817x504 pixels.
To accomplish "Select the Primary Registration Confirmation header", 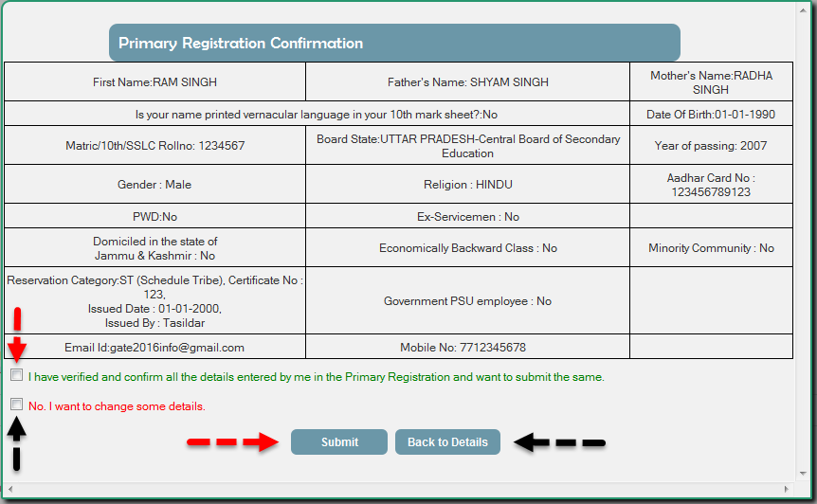I will pos(394,44).
